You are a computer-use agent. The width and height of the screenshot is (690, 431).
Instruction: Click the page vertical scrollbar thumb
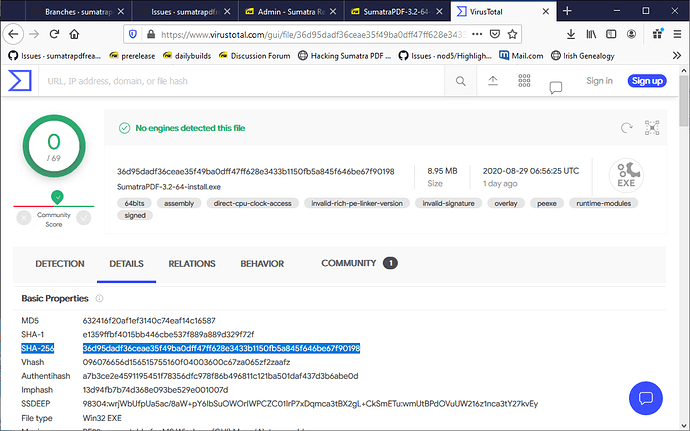click(683, 101)
